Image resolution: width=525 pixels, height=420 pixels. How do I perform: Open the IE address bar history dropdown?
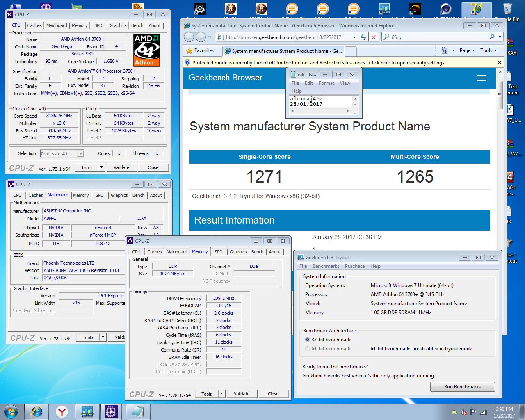(x=355, y=37)
